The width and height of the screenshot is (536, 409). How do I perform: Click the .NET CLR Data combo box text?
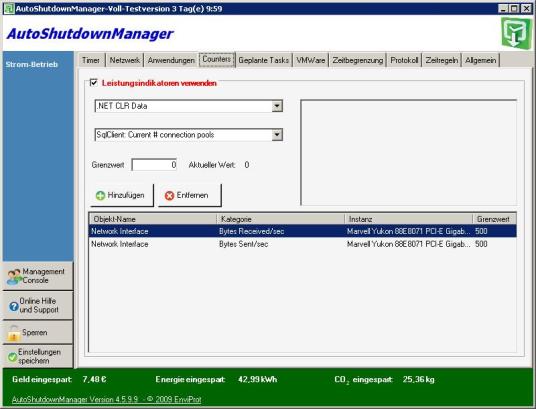pos(122,106)
